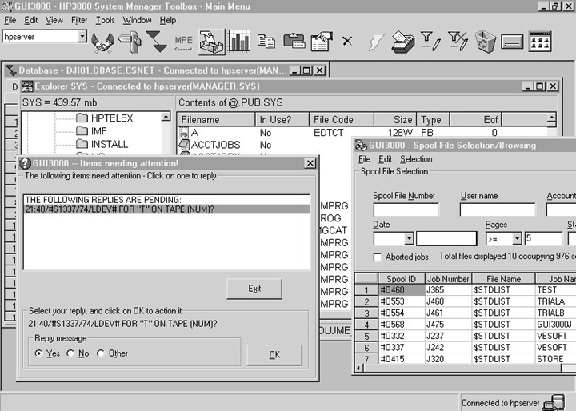Viewport: 576px width, 411px height.
Task: Click the Database window title icon
Action: [11, 71]
